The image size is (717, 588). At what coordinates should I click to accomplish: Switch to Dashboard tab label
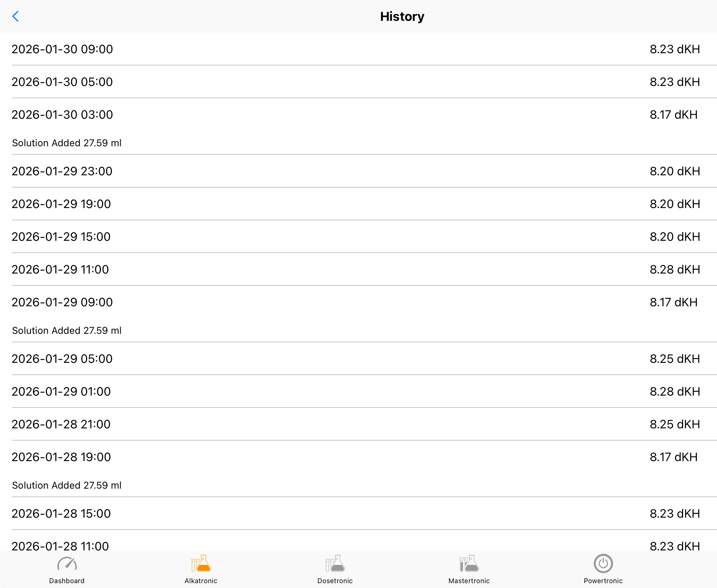click(x=67, y=581)
